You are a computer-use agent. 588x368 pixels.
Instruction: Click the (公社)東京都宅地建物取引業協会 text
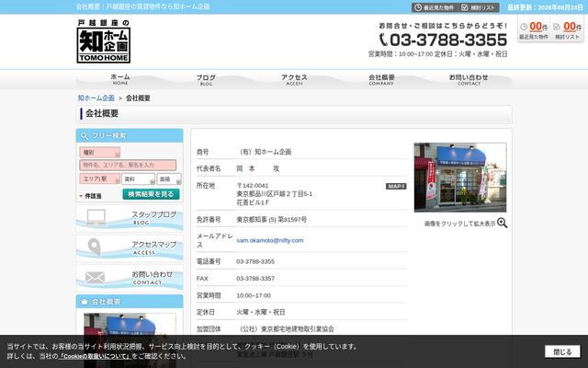(286, 329)
